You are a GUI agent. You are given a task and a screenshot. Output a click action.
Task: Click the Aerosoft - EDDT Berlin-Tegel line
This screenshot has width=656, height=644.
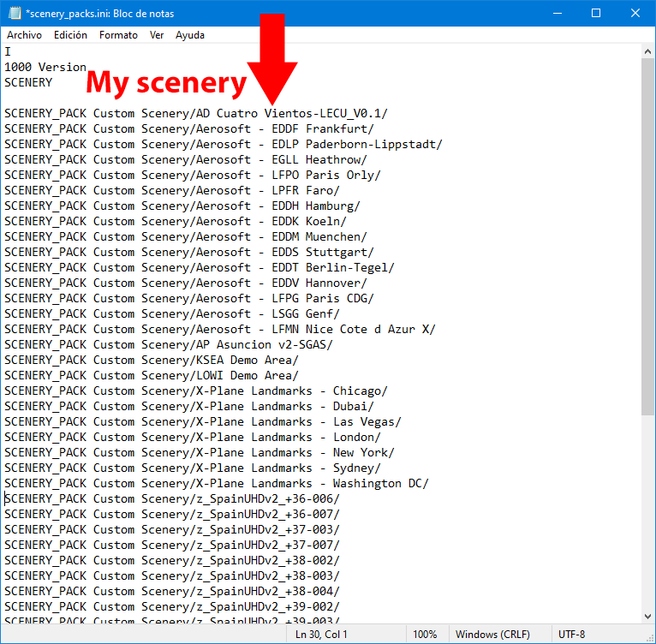(x=200, y=268)
